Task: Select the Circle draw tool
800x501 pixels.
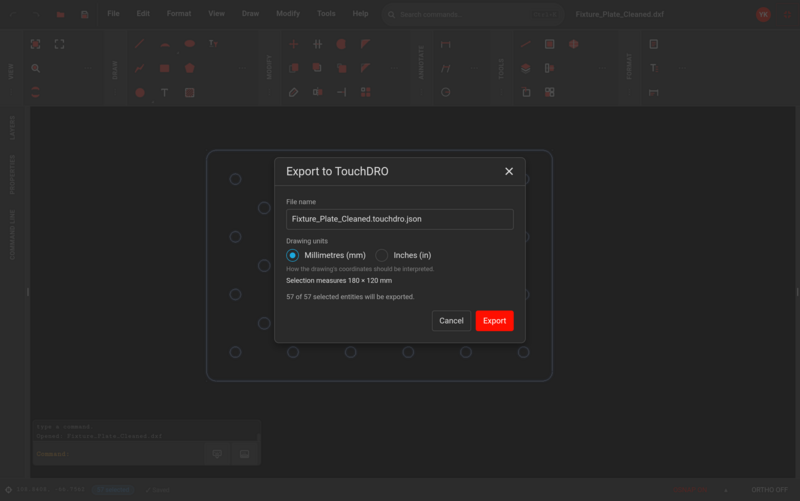Action: coord(140,92)
